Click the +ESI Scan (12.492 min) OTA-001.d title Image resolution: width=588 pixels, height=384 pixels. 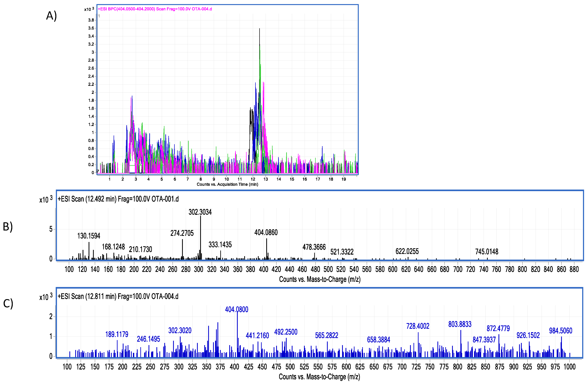tap(118, 199)
